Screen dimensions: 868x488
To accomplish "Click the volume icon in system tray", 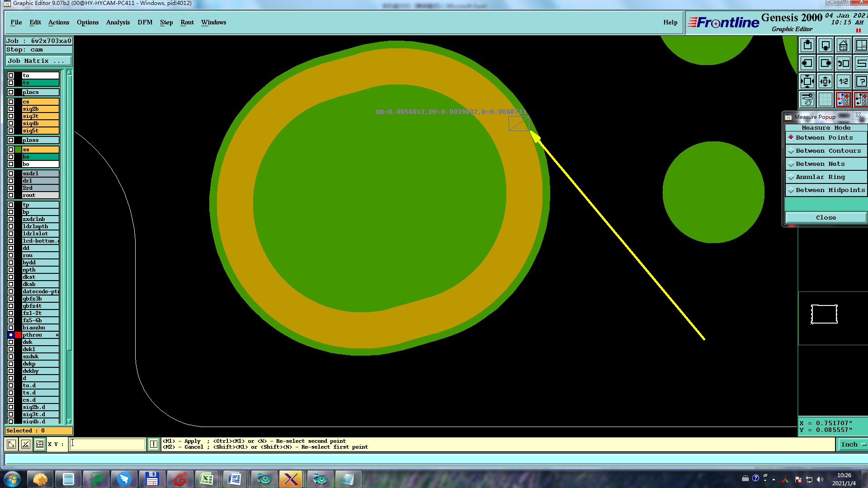I will 820,479.
